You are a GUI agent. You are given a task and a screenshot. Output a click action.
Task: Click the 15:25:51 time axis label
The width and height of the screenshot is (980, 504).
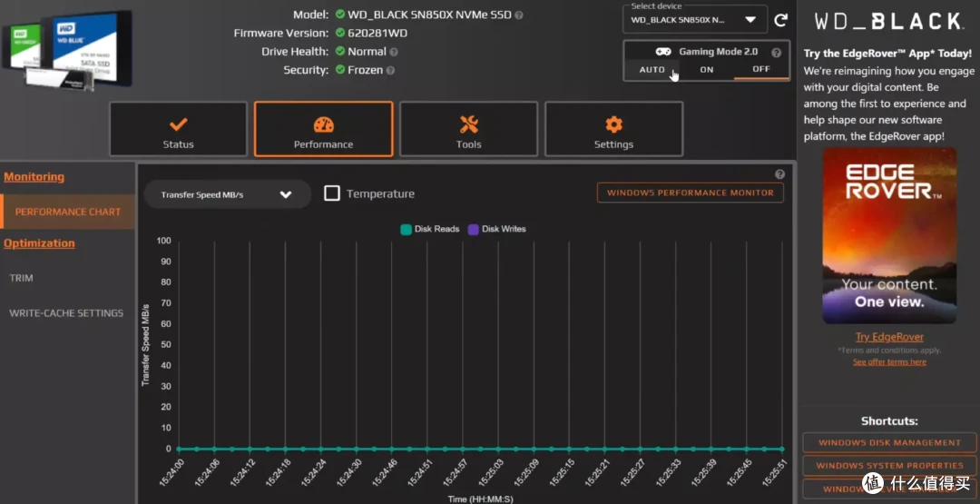[774, 473]
